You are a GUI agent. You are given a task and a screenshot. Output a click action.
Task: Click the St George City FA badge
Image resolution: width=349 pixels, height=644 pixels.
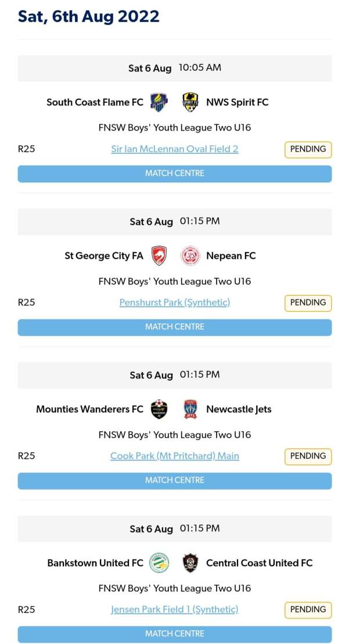point(157,256)
